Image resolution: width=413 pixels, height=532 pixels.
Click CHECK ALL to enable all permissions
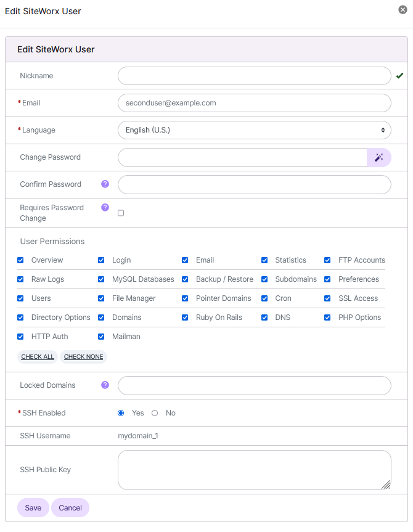[x=37, y=356]
